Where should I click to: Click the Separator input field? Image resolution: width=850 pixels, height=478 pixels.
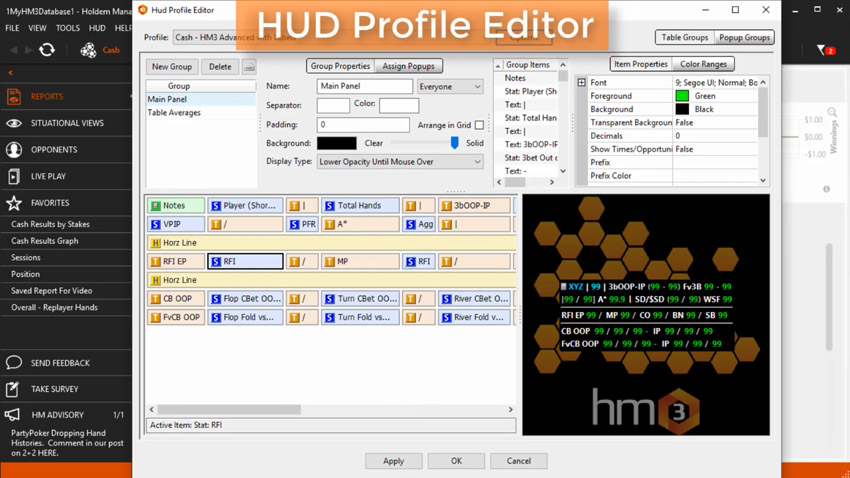point(333,105)
